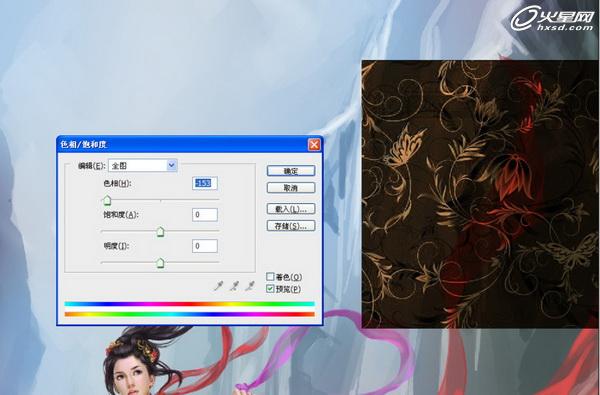
Task: Click the saturation slider handle
Action: coord(160,232)
